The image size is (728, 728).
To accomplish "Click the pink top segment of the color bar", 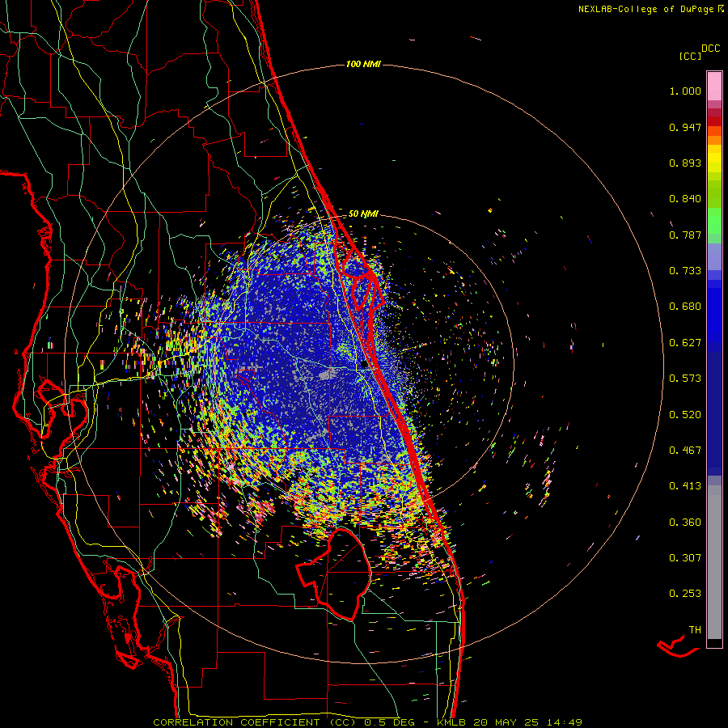I will click(714, 86).
